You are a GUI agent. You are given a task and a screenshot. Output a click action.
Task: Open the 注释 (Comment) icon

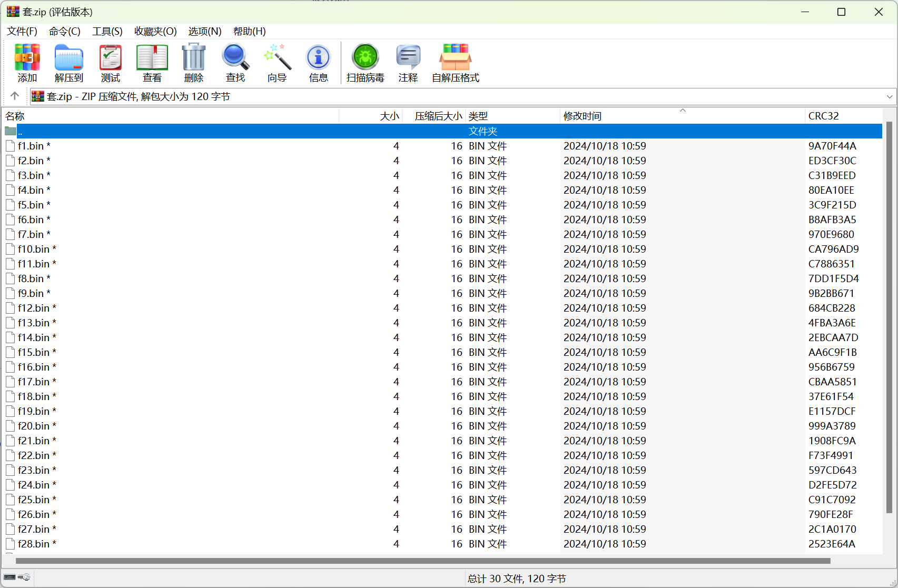pyautogui.click(x=408, y=58)
